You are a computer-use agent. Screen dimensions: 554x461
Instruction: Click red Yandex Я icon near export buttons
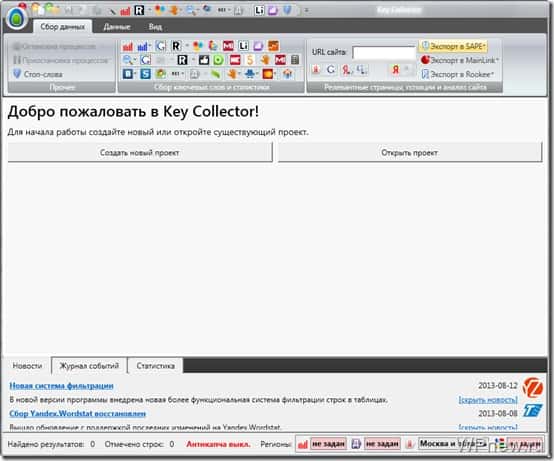pos(395,69)
